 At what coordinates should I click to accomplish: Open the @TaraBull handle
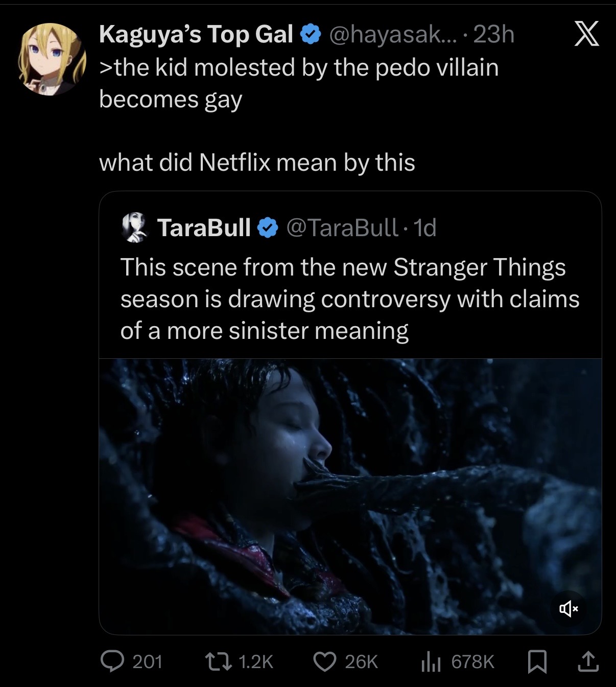(x=343, y=227)
